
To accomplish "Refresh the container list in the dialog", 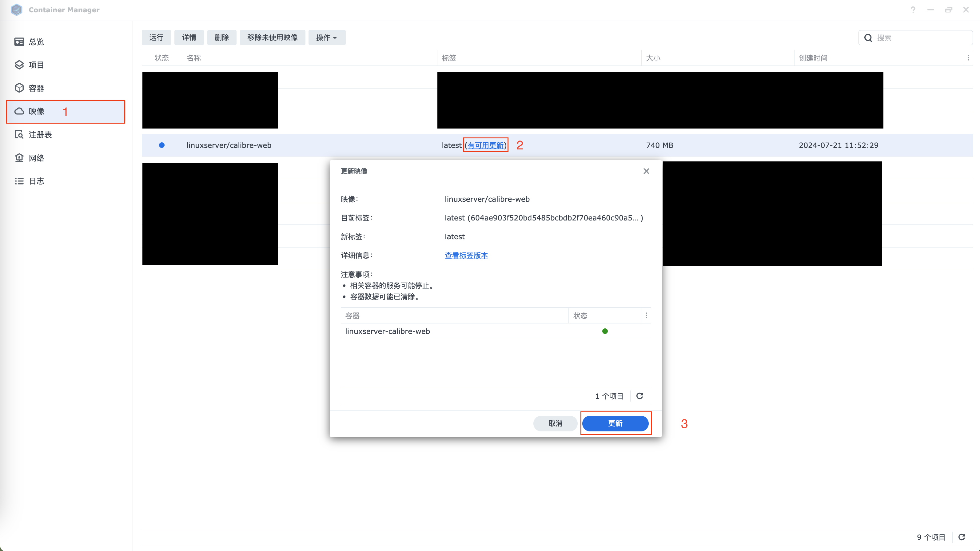I will pyautogui.click(x=639, y=396).
